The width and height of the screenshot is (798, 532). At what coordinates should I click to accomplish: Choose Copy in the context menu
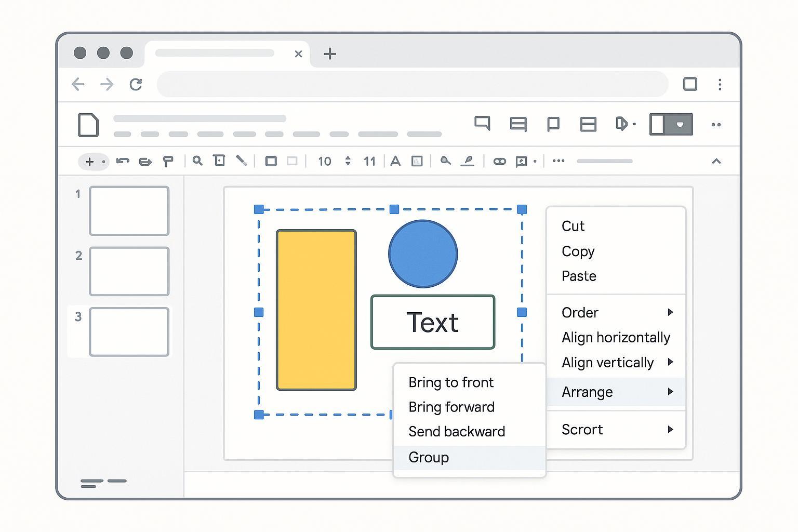pyautogui.click(x=578, y=251)
